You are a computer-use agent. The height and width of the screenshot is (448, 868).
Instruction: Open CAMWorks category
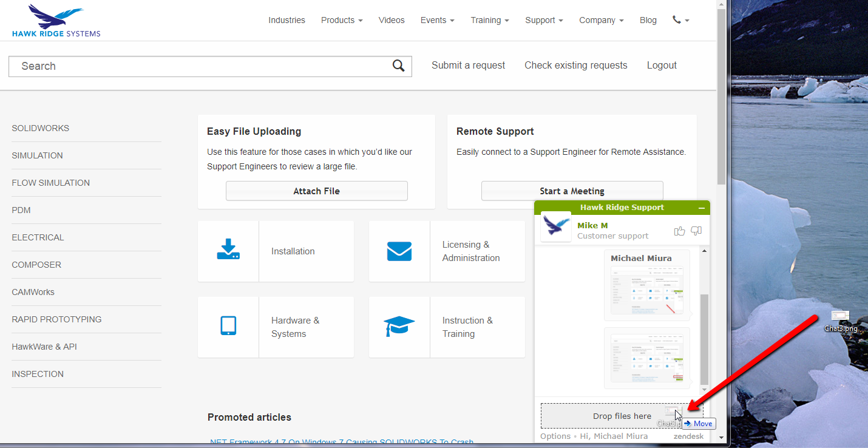click(x=33, y=292)
